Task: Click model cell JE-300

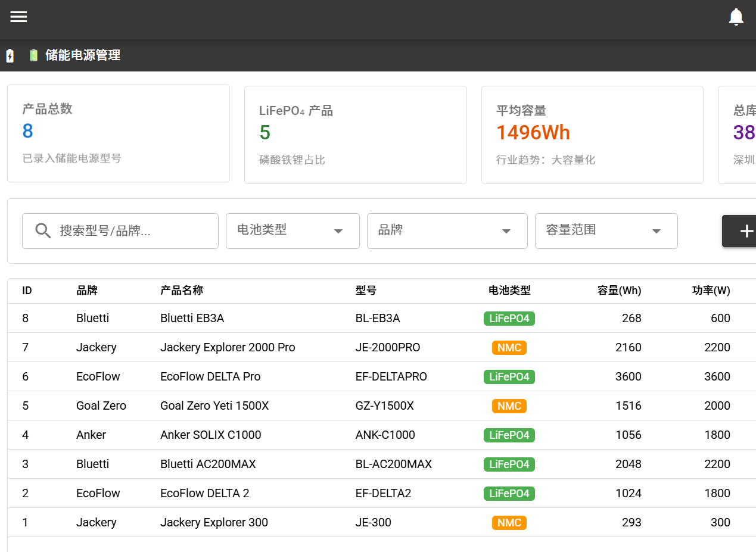Action: point(374,522)
